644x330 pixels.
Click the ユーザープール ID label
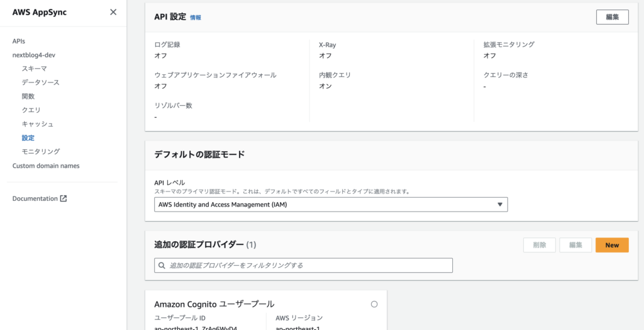point(180,317)
